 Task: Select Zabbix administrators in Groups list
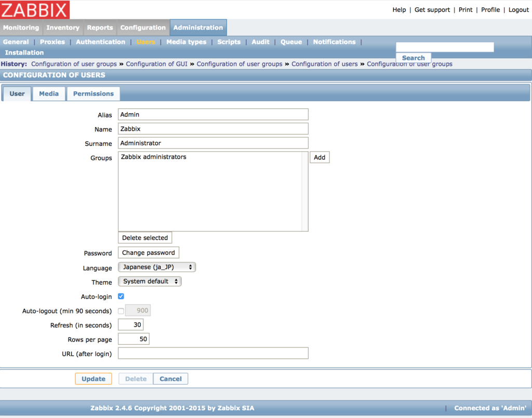(154, 157)
